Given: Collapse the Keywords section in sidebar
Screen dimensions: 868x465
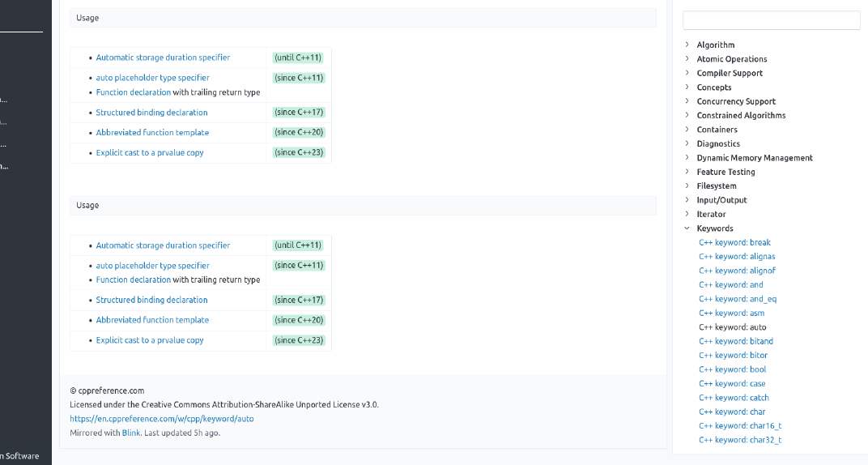Looking at the screenshot, I should pos(687,228).
